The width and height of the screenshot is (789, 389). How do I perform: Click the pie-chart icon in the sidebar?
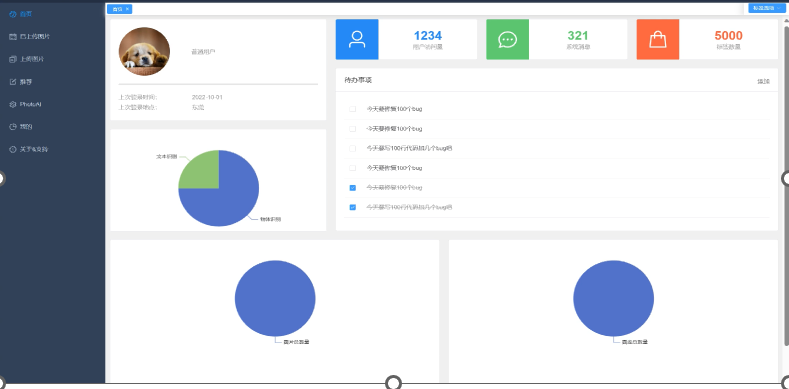tap(13, 127)
